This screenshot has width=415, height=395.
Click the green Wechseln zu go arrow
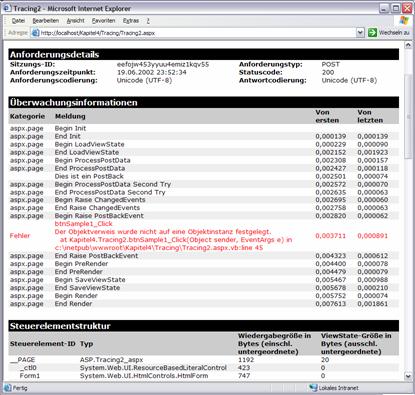coord(372,32)
